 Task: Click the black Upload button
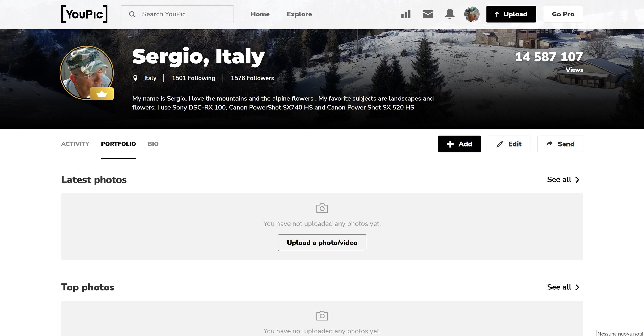(511, 14)
